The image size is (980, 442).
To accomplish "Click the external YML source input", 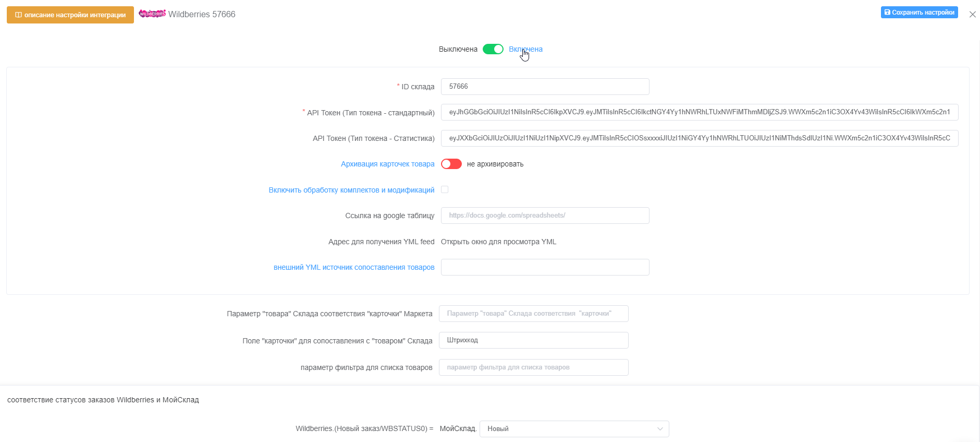I will (x=545, y=267).
